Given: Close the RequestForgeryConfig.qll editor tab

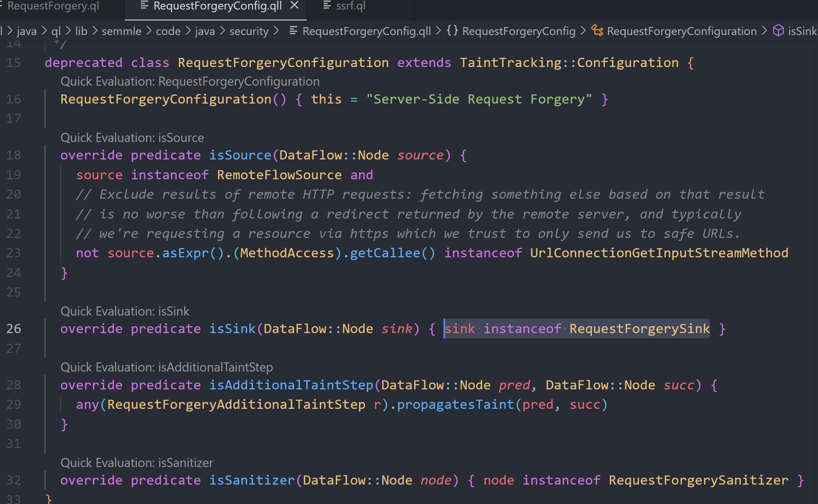Looking at the screenshot, I should point(294,5).
